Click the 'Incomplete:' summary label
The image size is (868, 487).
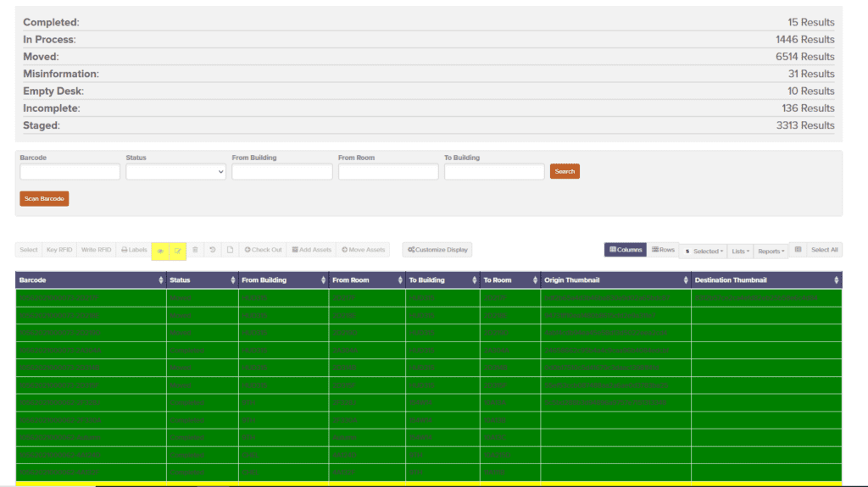pos(52,108)
